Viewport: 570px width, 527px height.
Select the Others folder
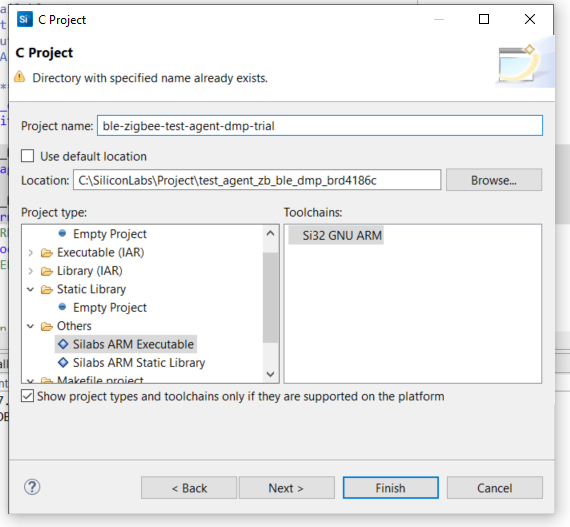pos(74,326)
